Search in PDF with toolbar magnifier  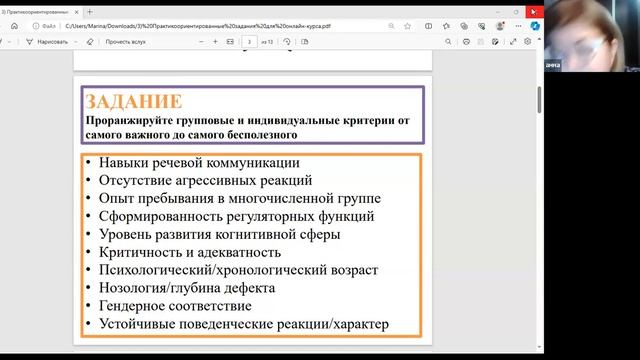tap(448, 42)
